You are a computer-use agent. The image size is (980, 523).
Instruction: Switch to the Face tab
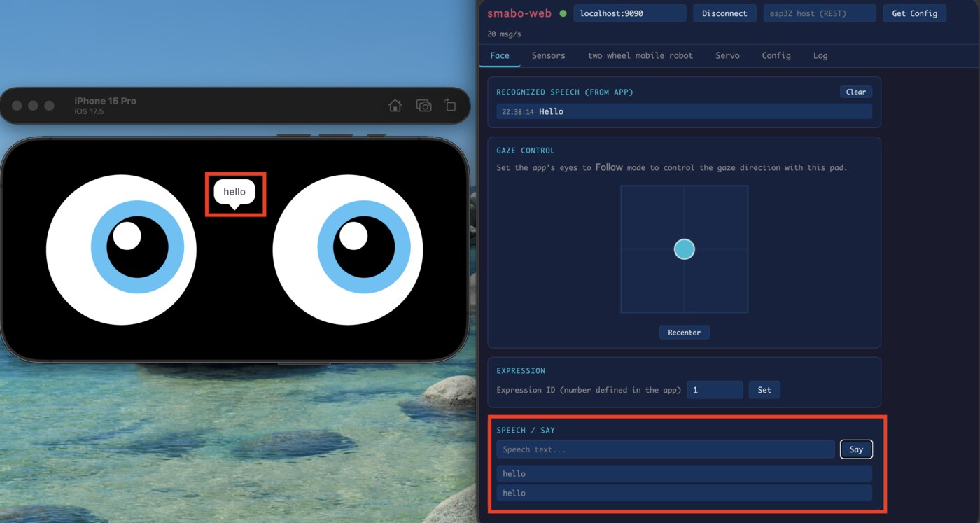point(500,55)
